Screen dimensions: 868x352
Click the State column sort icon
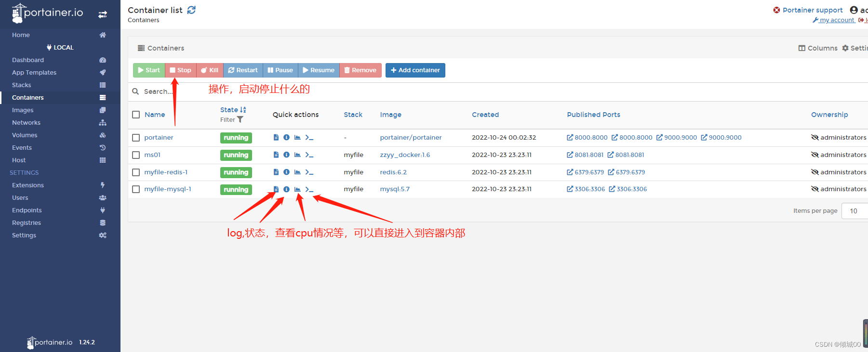[243, 110]
